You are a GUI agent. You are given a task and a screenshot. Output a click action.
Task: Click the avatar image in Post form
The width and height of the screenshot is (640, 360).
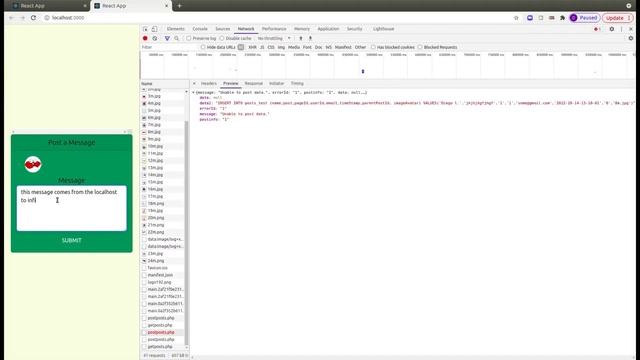click(33, 164)
